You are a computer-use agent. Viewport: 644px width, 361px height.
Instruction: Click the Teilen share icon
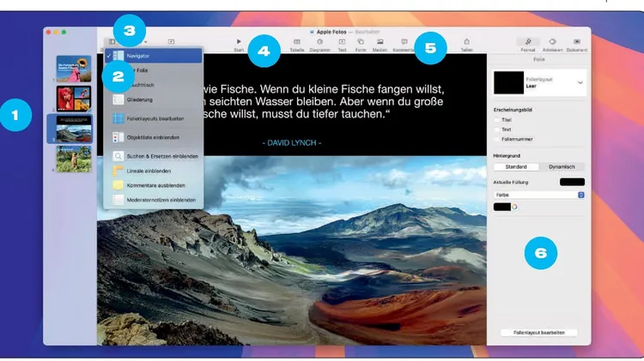coord(466,41)
